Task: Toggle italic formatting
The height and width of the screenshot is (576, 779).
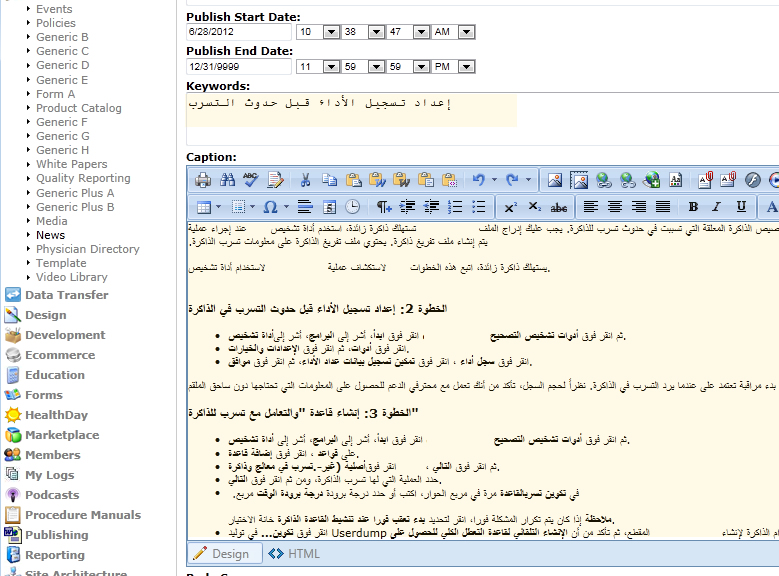Action: [717, 207]
